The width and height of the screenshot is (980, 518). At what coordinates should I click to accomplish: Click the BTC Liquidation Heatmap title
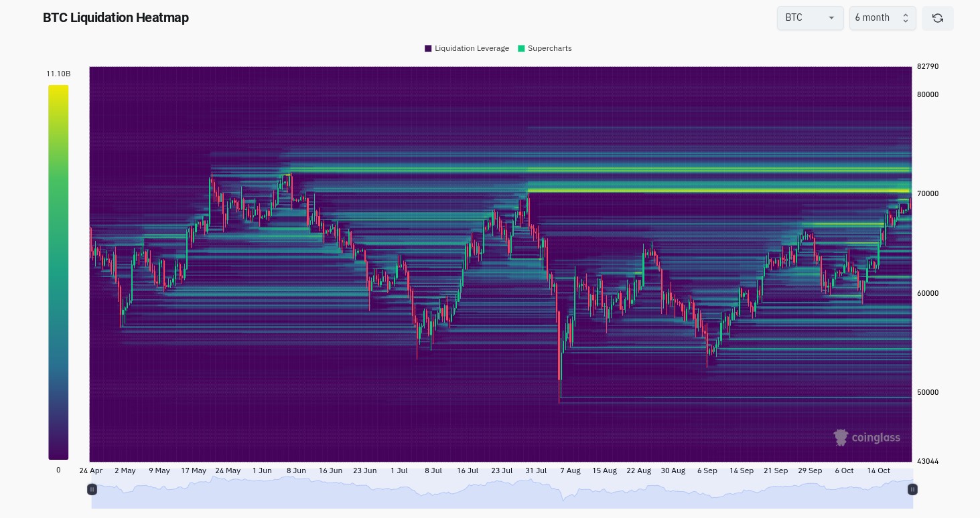coord(116,18)
